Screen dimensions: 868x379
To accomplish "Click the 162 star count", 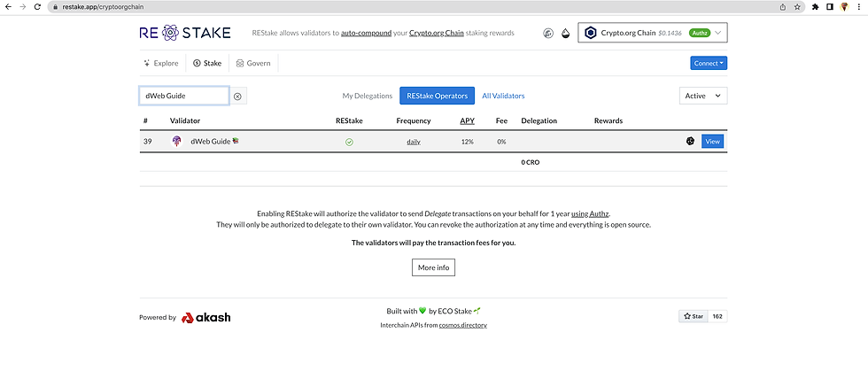I will tap(717, 316).
